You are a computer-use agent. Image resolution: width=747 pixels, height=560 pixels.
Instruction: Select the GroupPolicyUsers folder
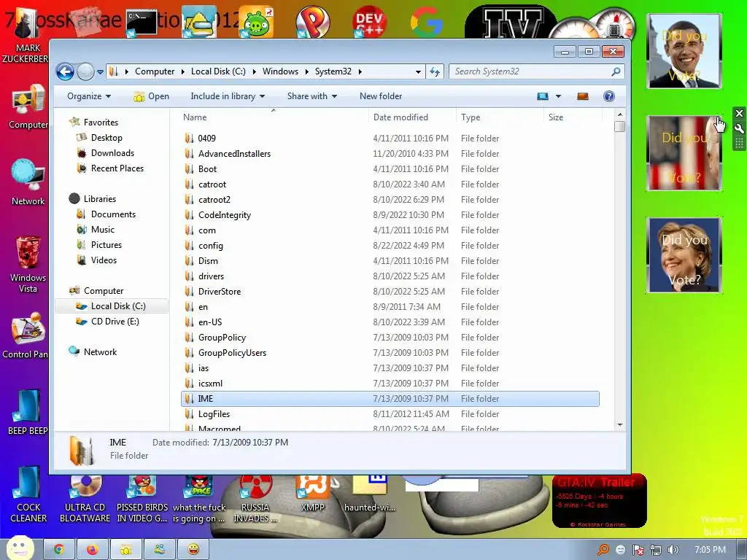(390, 353)
